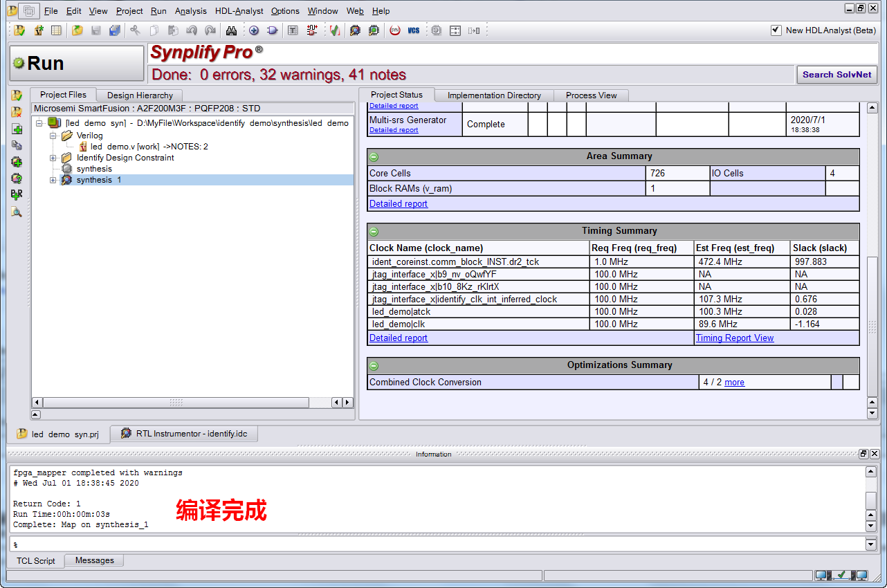Collapse the Area Summary section

[x=374, y=156]
